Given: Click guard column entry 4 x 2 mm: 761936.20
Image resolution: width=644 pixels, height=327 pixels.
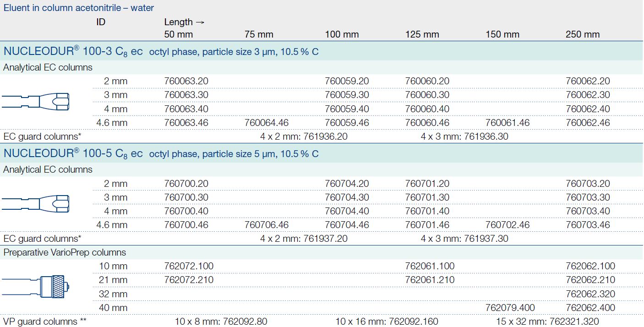Looking at the screenshot, I should [304, 136].
